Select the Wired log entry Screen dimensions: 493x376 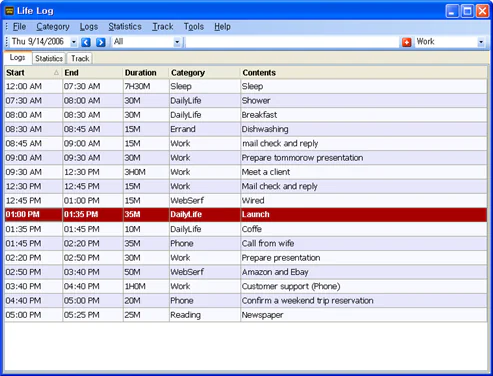tap(246, 201)
